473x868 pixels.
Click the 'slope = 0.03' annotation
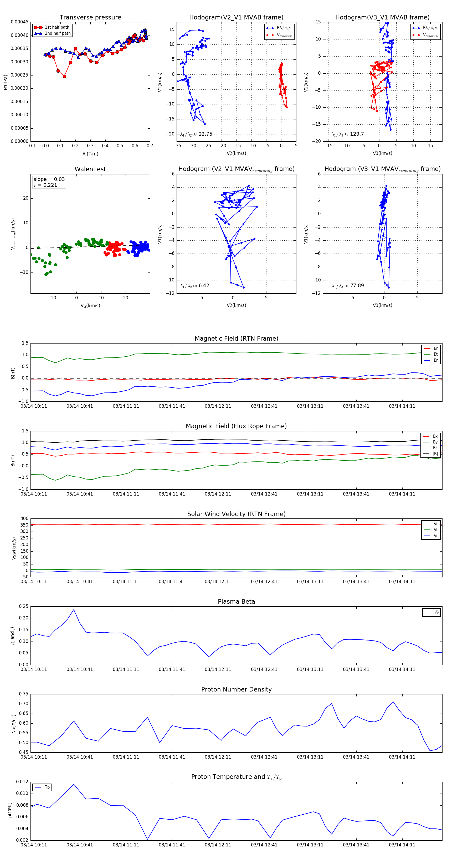[x=49, y=179]
